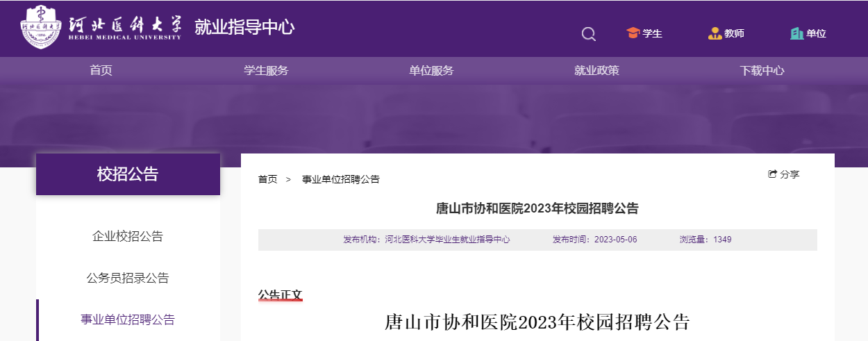The width and height of the screenshot is (868, 341).
Task: Click the 单位 building icon
Action: coord(796,33)
